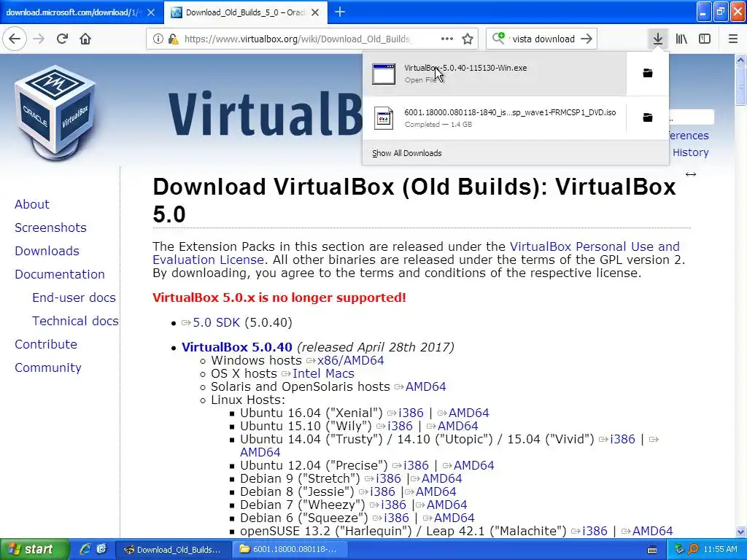Click the page scrollbar up arrow
Image resolution: width=747 pixels, height=560 pixels.
click(x=741, y=60)
